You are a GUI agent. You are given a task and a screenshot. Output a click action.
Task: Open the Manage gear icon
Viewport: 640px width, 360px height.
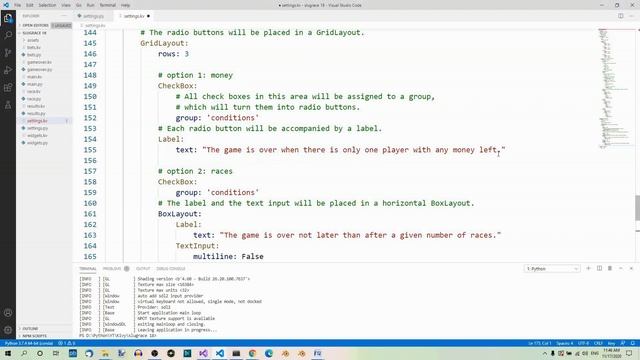8,330
